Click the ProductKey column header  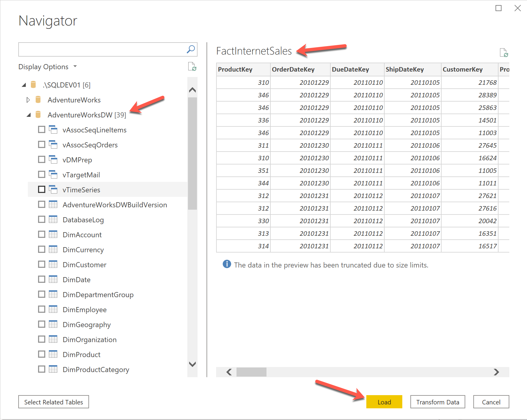pos(243,70)
